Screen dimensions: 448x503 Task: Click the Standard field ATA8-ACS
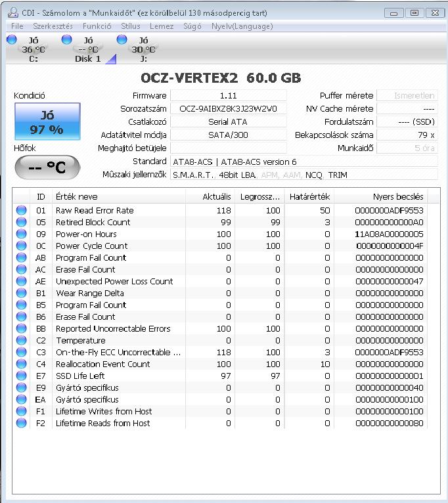(x=304, y=162)
